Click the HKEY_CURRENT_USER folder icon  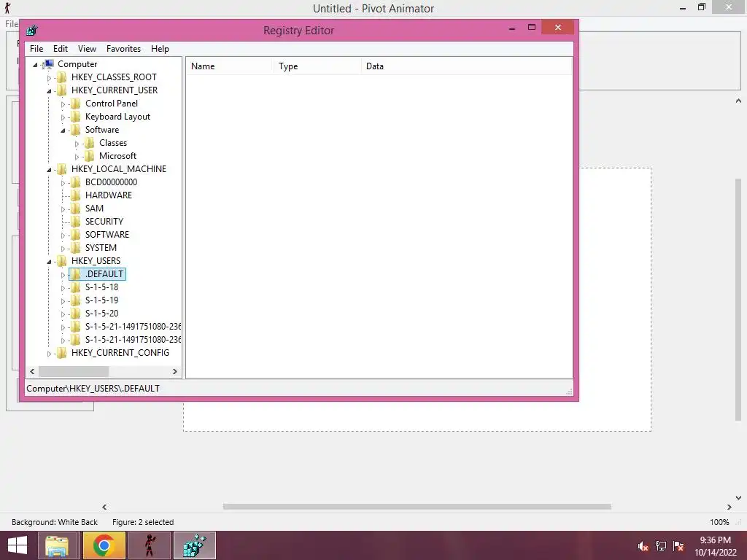pyautogui.click(x=61, y=90)
